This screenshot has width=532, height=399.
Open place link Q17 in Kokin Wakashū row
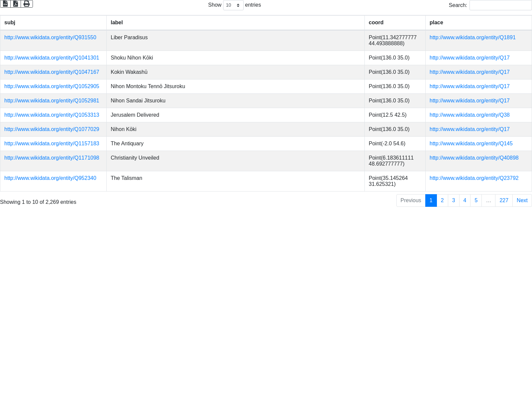(469, 72)
